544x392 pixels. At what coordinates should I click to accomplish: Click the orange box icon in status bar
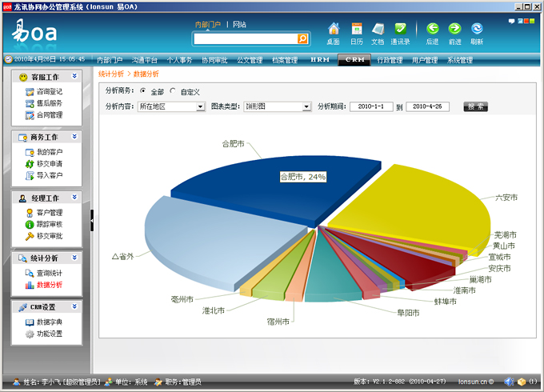click(x=522, y=382)
